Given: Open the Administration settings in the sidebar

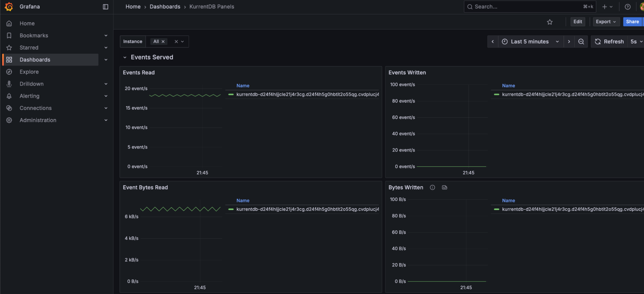Looking at the screenshot, I should 38,120.
